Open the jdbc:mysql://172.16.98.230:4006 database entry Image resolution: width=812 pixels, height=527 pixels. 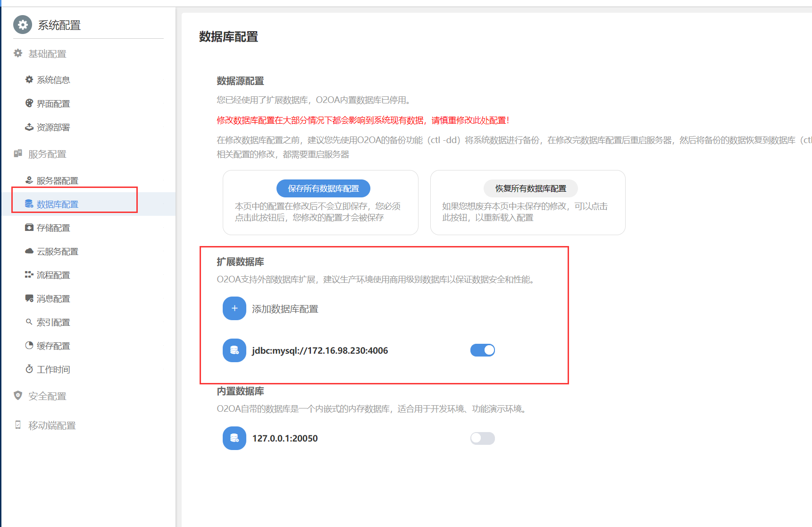click(320, 350)
